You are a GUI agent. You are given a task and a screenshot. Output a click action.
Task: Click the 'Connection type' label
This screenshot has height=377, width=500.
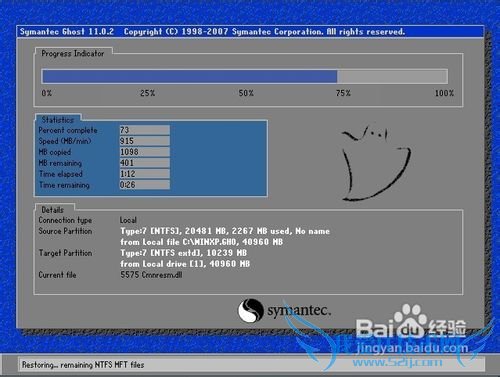65,220
